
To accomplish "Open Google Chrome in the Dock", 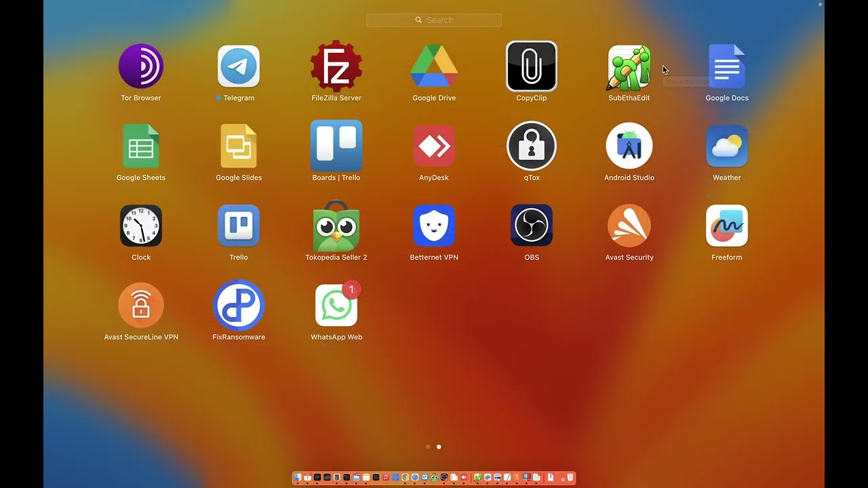I will coord(406,477).
